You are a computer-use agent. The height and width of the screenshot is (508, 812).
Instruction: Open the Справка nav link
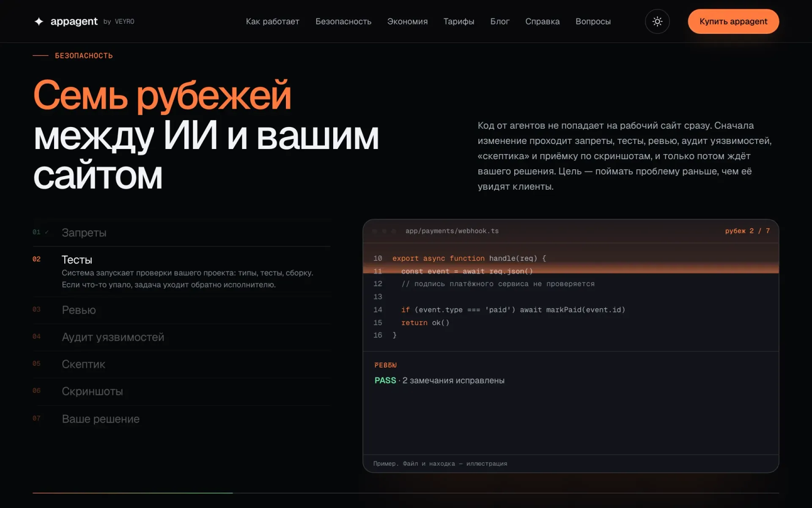542,22
